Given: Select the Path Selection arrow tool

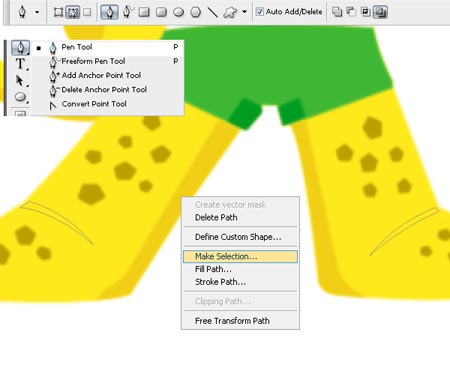Looking at the screenshot, I should pyautogui.click(x=20, y=80).
